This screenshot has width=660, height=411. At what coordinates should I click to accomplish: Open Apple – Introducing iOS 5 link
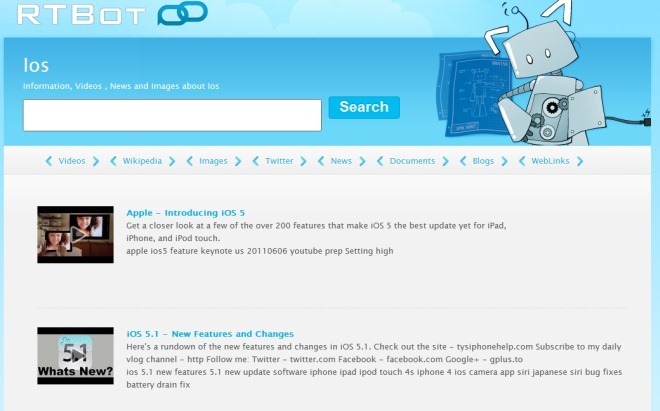click(186, 213)
